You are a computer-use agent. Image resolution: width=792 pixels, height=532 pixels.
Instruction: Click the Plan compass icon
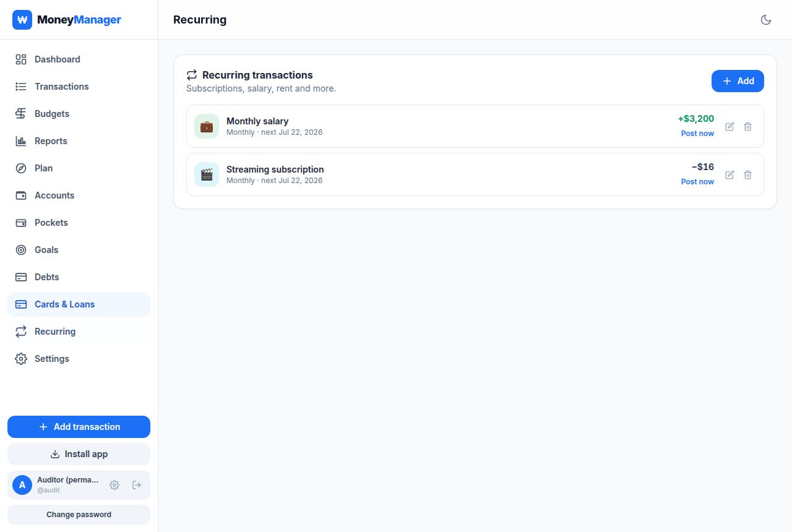click(x=21, y=168)
